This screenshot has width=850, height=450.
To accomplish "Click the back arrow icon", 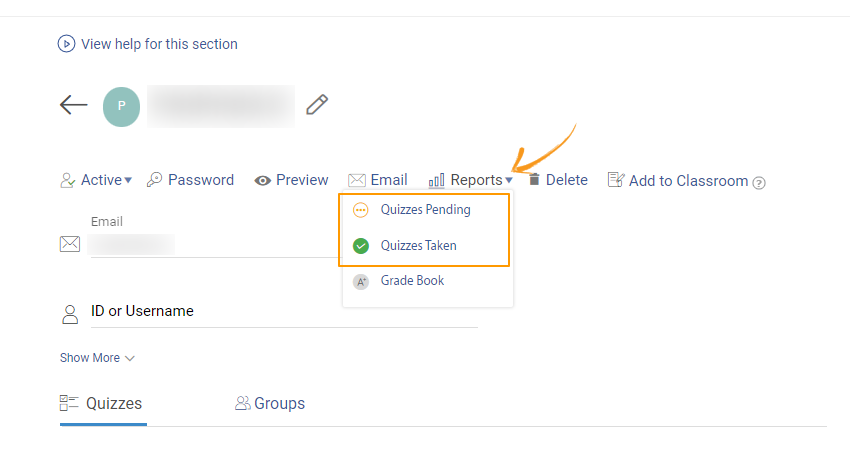I will tap(74, 105).
